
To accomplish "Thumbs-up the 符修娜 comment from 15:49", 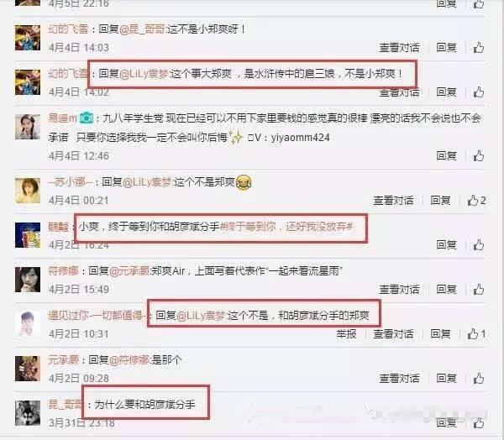I will click(479, 290).
